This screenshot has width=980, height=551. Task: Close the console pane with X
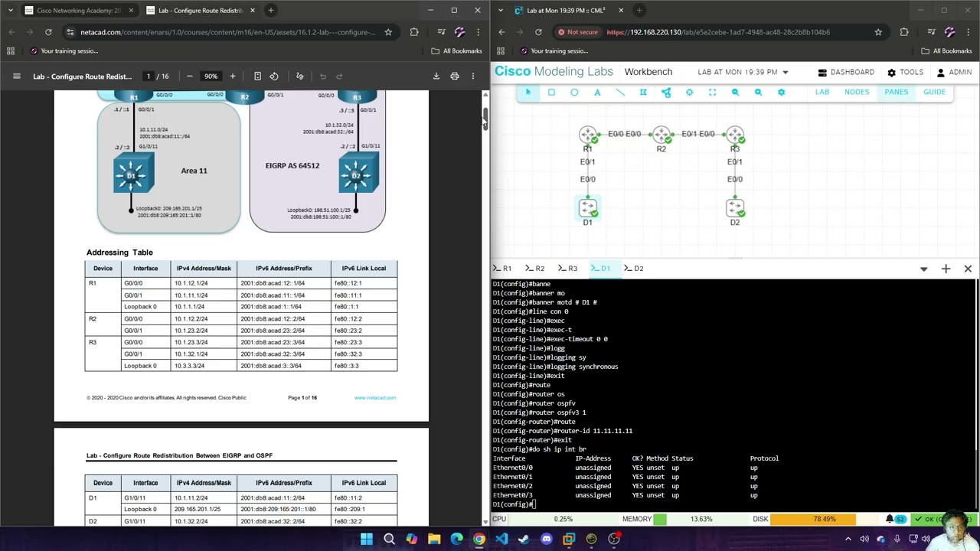(x=968, y=269)
